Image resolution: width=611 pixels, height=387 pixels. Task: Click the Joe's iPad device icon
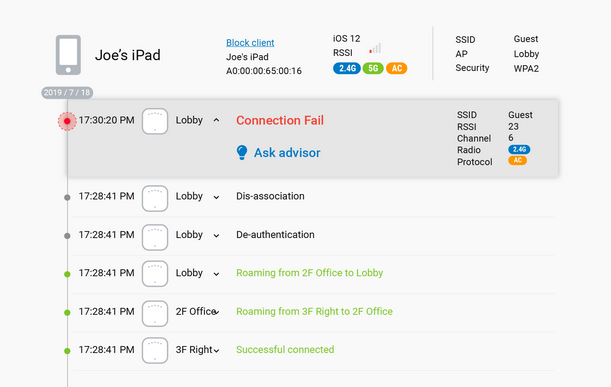click(x=68, y=55)
